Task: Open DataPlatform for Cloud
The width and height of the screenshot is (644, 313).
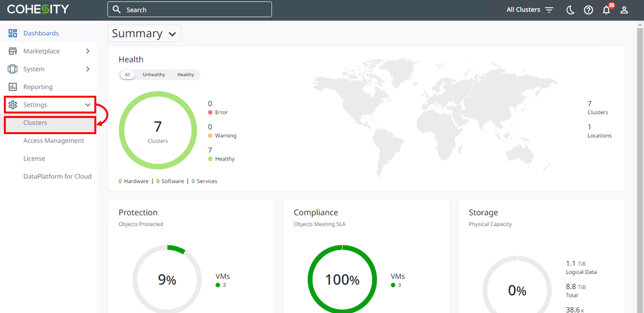Action: click(x=57, y=176)
